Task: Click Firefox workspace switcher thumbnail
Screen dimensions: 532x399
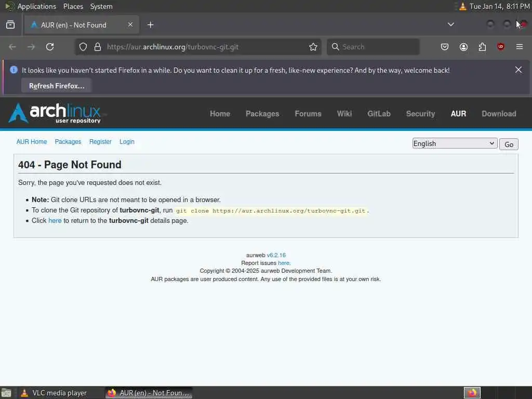Action: pyautogui.click(x=472, y=393)
